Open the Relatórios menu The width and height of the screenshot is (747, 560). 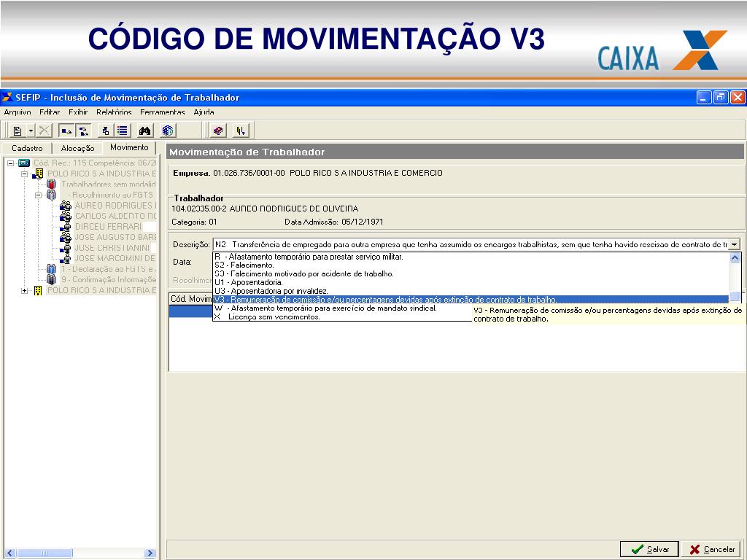coord(114,112)
